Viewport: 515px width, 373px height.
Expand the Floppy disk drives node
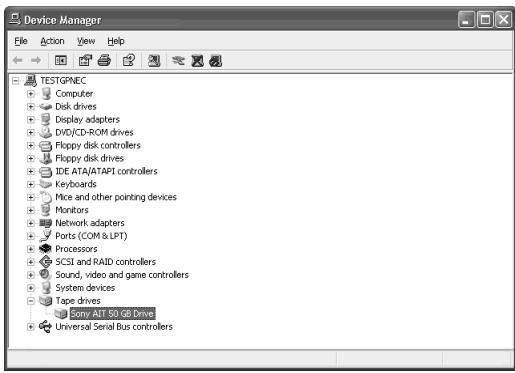[x=30, y=158]
